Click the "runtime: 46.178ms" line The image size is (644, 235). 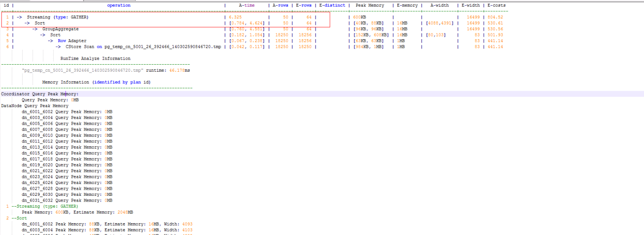tap(168, 70)
